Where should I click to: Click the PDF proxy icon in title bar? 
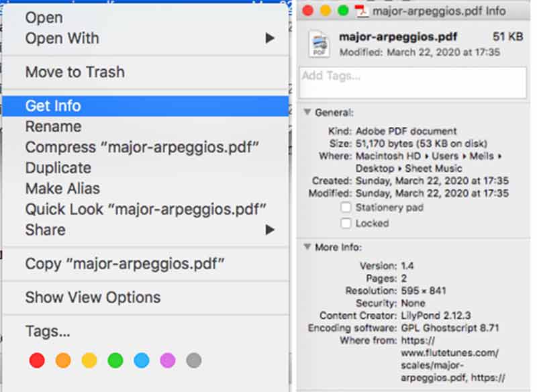click(360, 11)
